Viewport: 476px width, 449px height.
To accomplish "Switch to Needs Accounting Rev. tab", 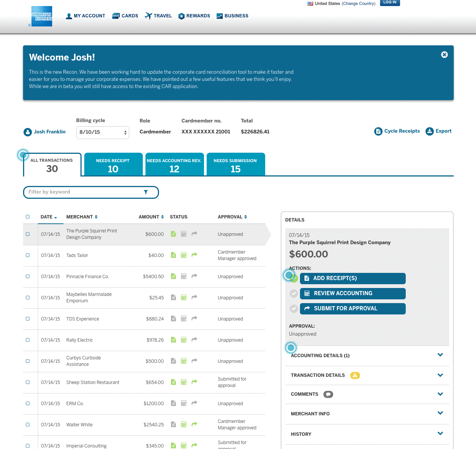I will [x=175, y=164].
